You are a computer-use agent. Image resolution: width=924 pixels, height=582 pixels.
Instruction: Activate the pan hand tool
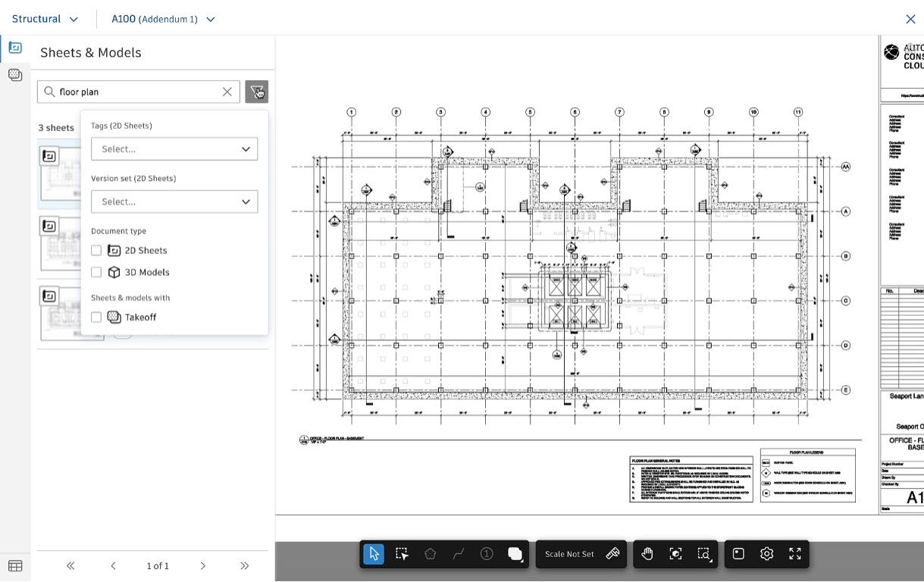pos(647,554)
